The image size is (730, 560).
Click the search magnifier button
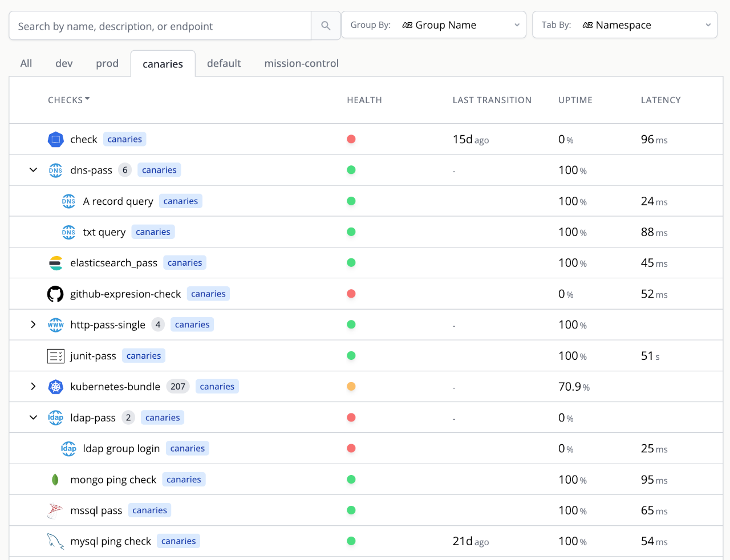[x=325, y=25]
